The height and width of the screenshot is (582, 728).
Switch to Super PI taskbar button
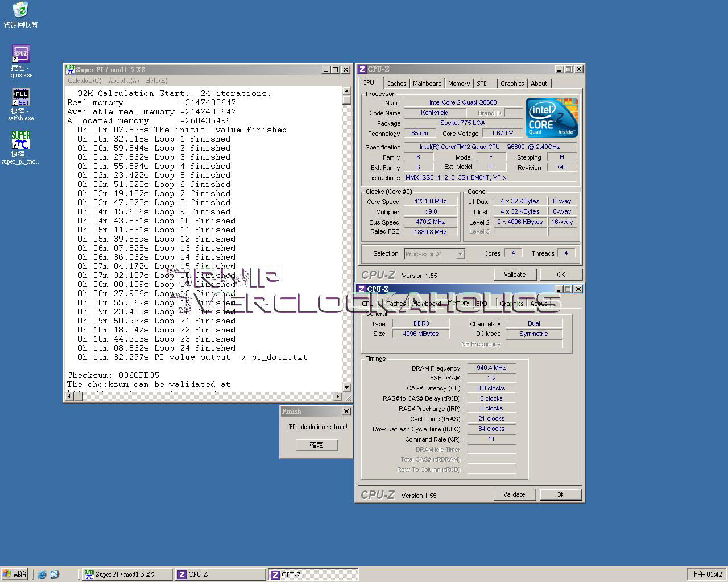[127, 575]
